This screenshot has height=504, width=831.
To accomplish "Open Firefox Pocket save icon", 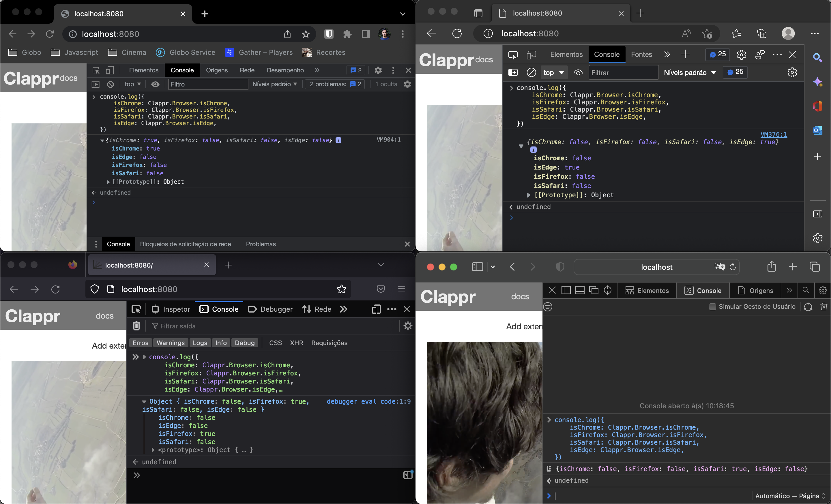I will click(381, 289).
